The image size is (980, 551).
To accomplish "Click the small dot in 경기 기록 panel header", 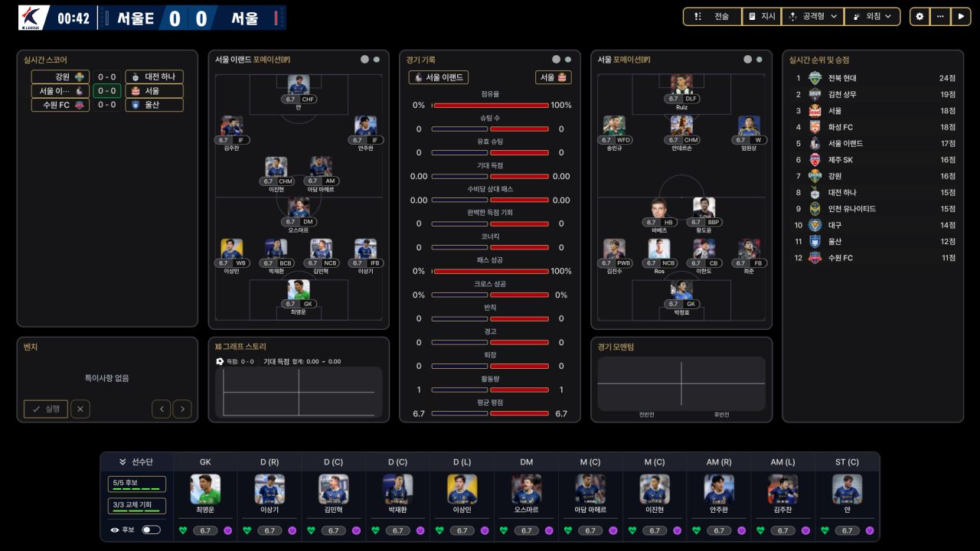I will (568, 60).
